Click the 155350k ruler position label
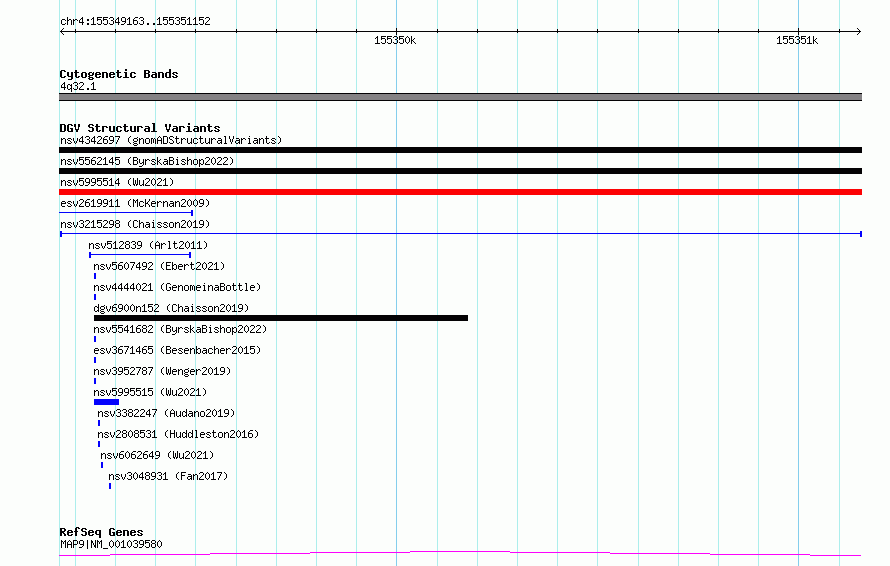This screenshot has width=890, height=566. point(395,40)
